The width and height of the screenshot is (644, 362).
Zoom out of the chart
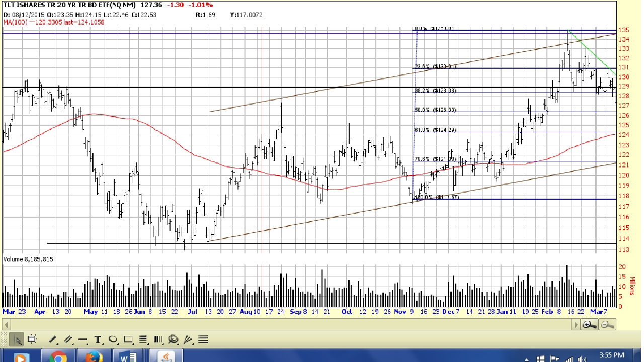tap(607, 324)
